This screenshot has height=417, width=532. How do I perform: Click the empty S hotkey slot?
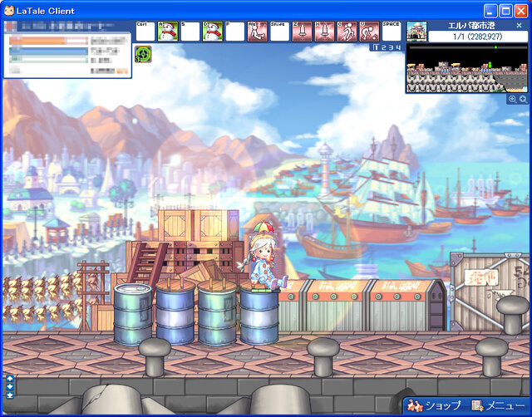[x=190, y=32]
